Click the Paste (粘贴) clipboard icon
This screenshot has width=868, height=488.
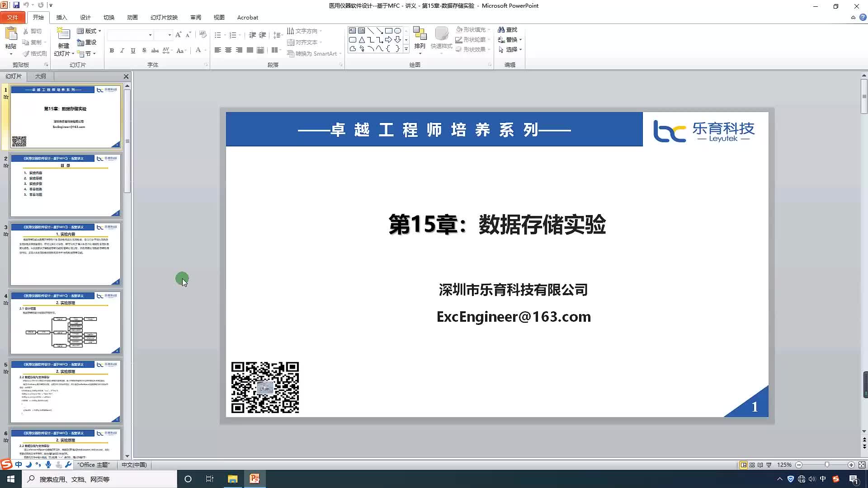pyautogui.click(x=11, y=34)
